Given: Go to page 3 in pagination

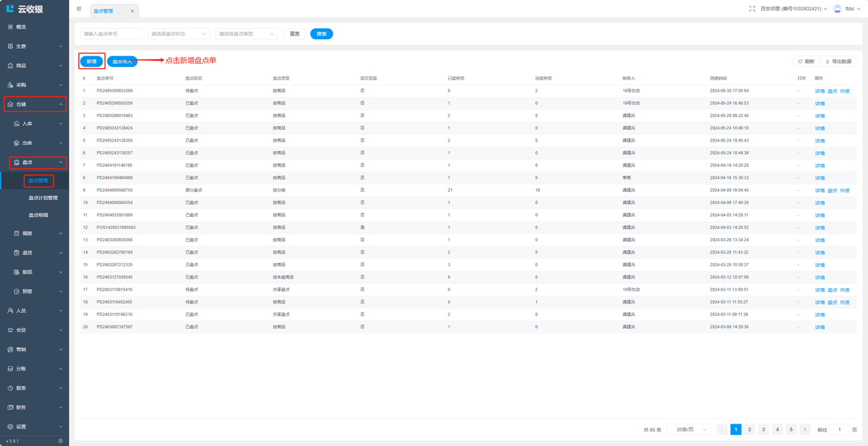Looking at the screenshot, I should click(x=764, y=430).
